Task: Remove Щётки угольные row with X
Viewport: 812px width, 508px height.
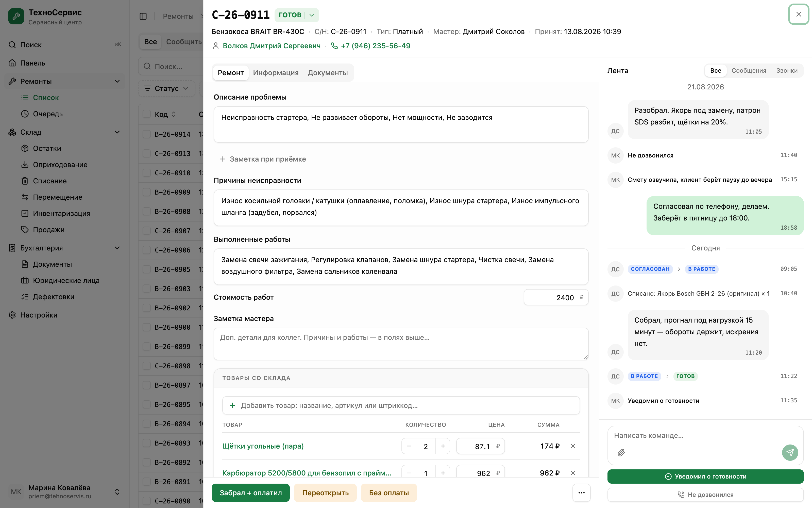Action: pyautogui.click(x=573, y=446)
